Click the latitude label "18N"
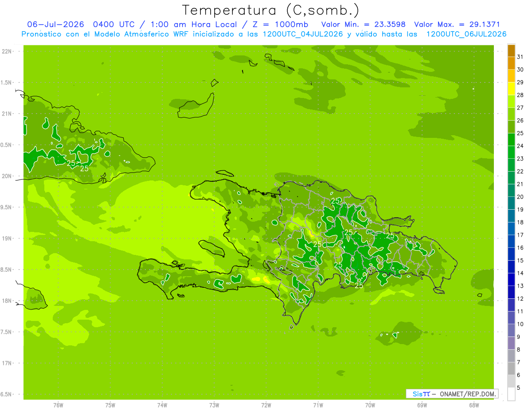 7,301
